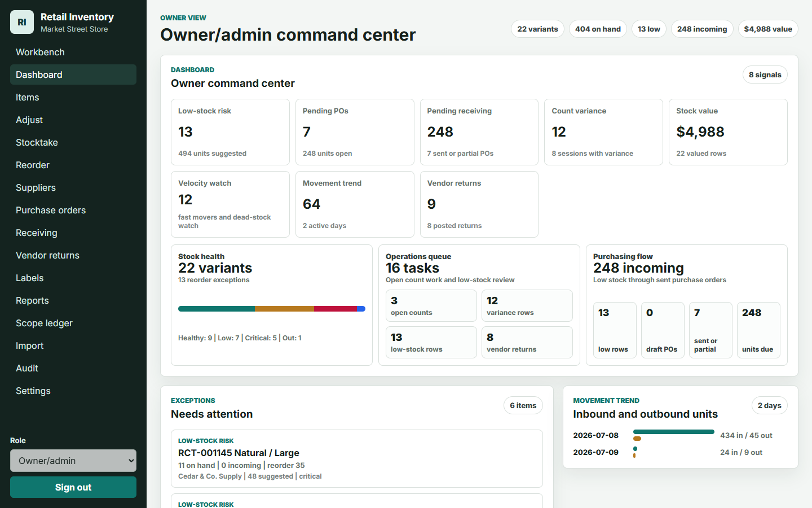Click the 3 open counts tile

(x=431, y=306)
